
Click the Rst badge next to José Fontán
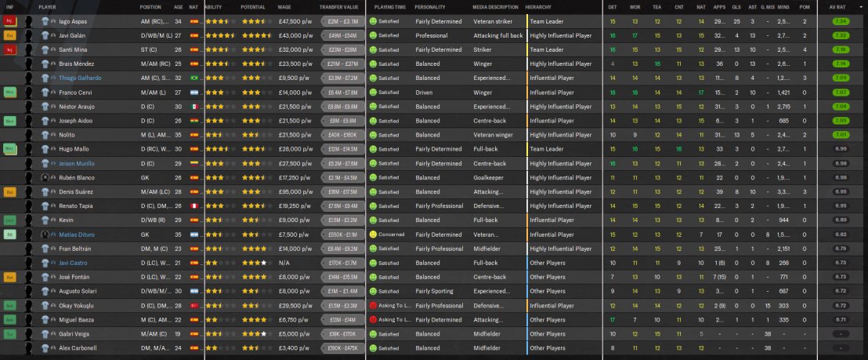pyautogui.click(x=10, y=277)
